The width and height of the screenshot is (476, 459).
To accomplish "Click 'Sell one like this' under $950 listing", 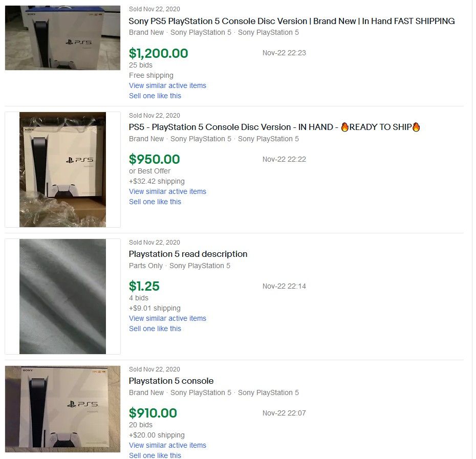I will pos(155,202).
